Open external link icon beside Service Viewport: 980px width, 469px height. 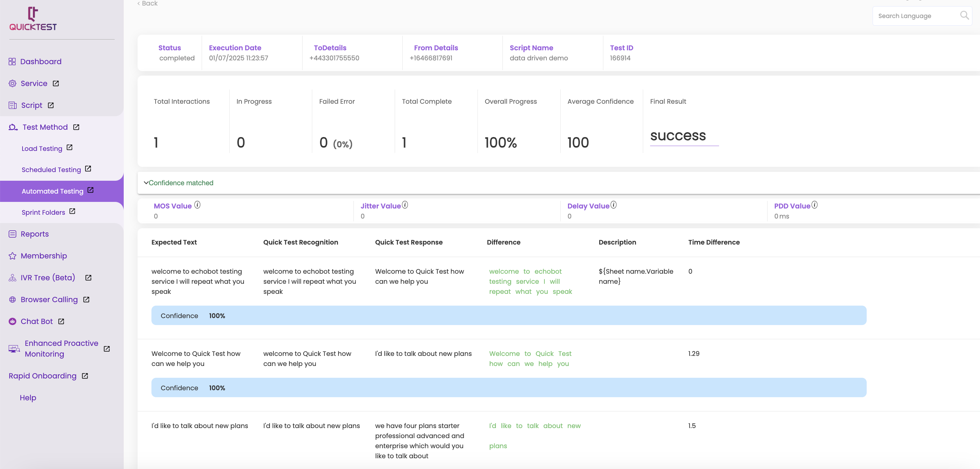(56, 83)
